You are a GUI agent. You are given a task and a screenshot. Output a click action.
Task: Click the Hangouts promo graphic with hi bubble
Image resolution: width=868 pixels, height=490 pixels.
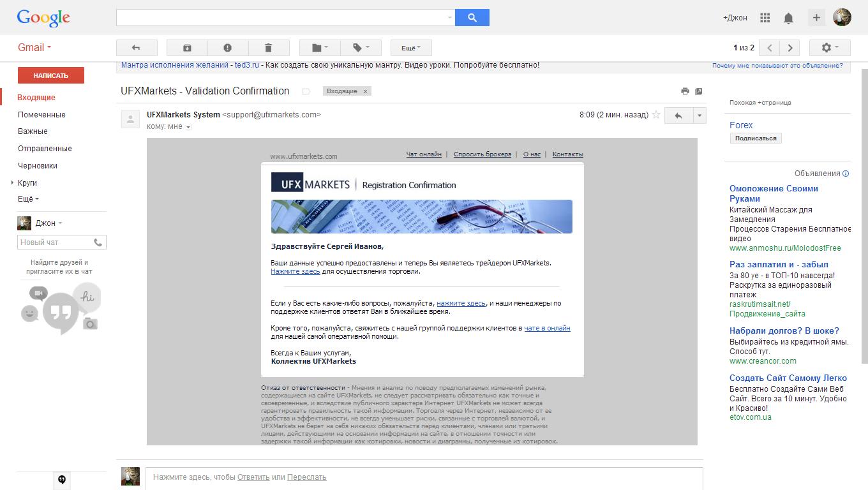[61, 308]
